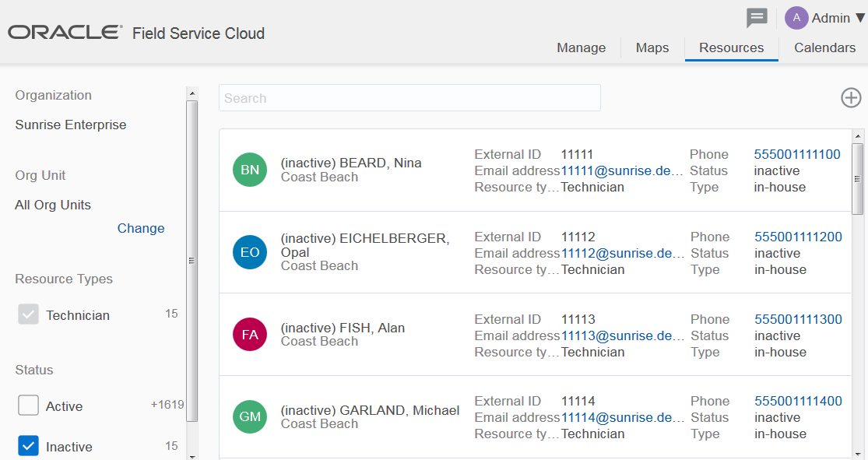
Task: Toggle the Technician resource type checkbox
Action: point(29,314)
